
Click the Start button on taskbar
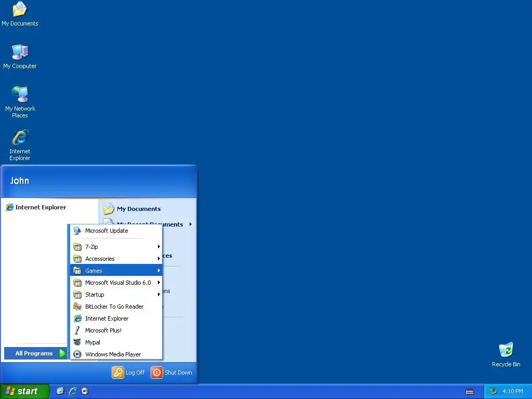[x=24, y=391]
